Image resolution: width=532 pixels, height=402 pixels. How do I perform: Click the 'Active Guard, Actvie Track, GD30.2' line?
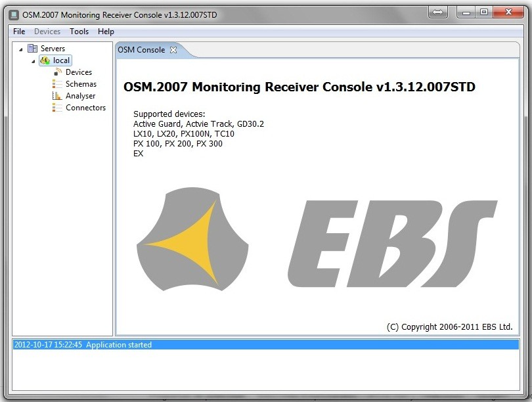198,124
